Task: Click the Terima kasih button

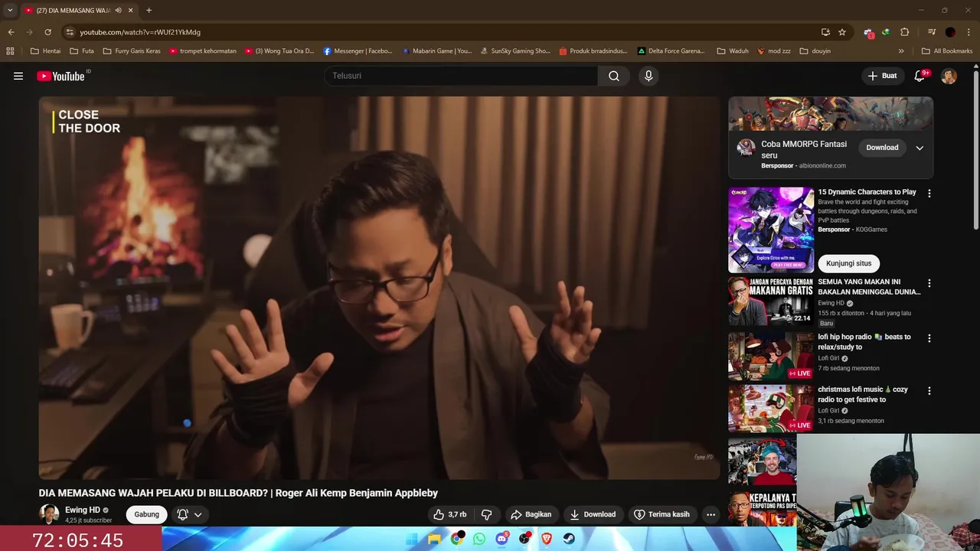Action: tap(661, 514)
